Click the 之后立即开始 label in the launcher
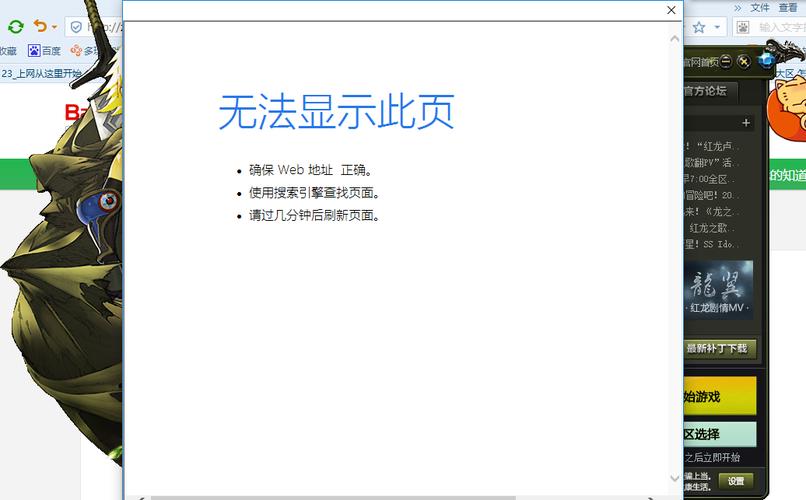This screenshot has width=806, height=500. 712,457
